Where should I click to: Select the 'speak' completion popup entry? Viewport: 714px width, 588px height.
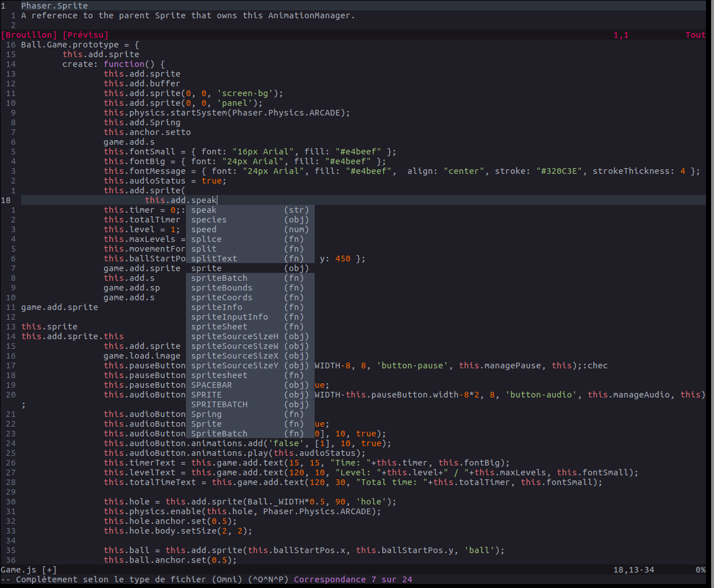point(250,210)
